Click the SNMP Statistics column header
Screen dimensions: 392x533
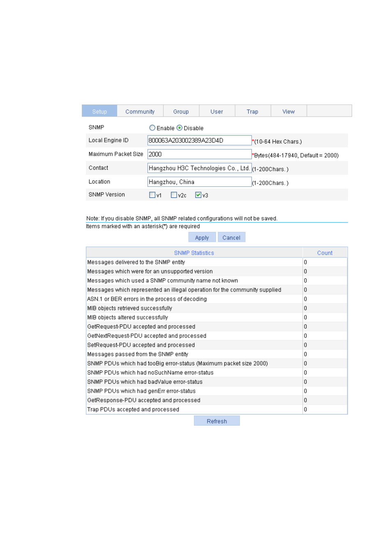point(194,253)
